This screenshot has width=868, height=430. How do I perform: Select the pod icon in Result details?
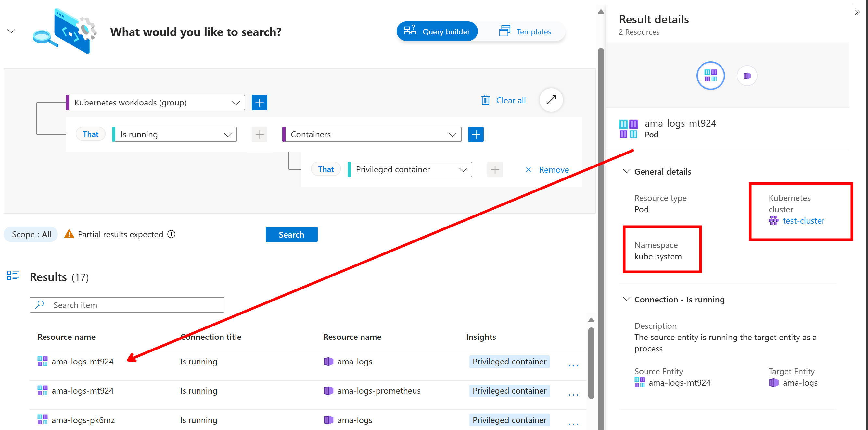pyautogui.click(x=710, y=75)
